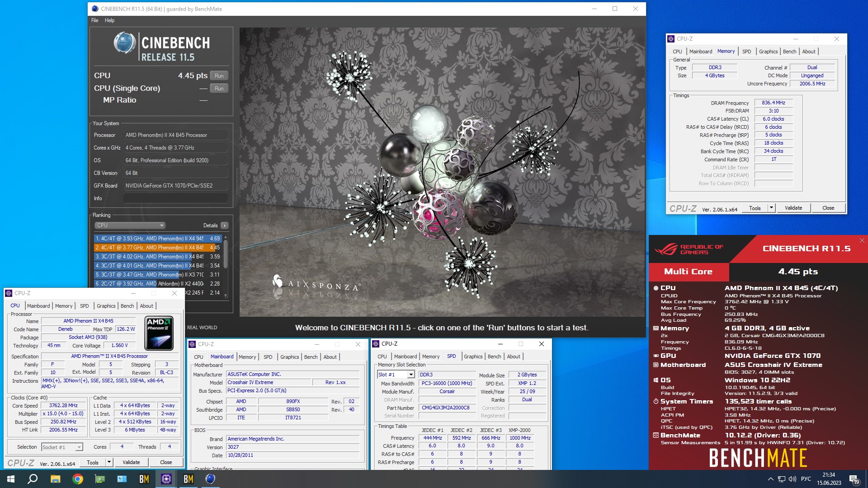Open volume control in system tray
868x488 pixels.
(792, 479)
